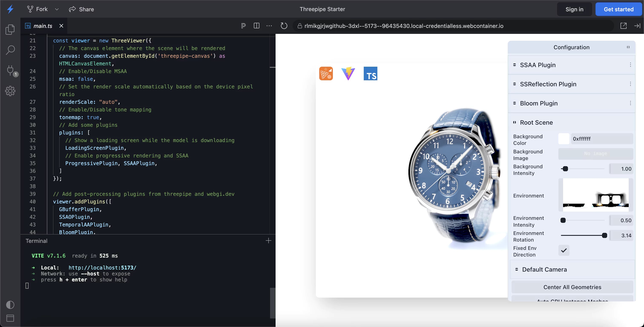Collapse the Configuration panel header
644x327 pixels.
click(x=572, y=47)
